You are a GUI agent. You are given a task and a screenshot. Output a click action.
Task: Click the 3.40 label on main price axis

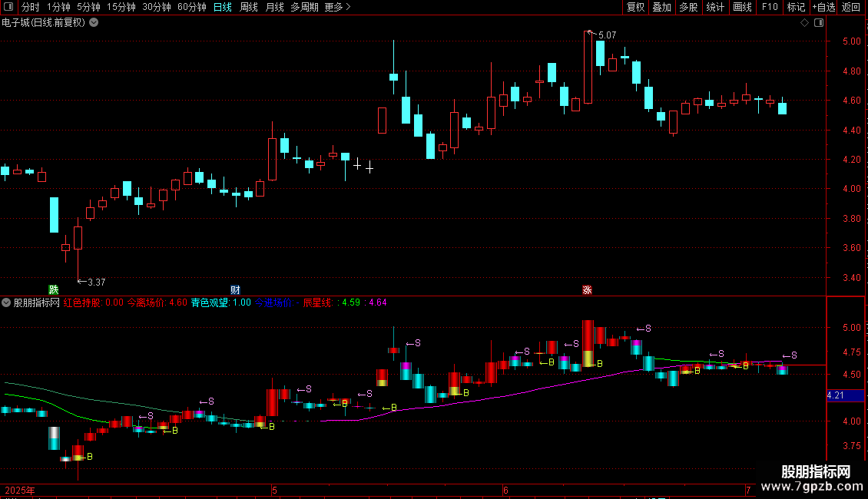[851, 278]
